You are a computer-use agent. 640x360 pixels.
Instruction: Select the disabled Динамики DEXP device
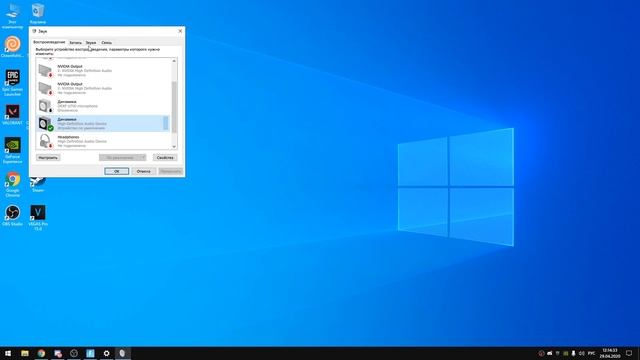(x=102, y=106)
